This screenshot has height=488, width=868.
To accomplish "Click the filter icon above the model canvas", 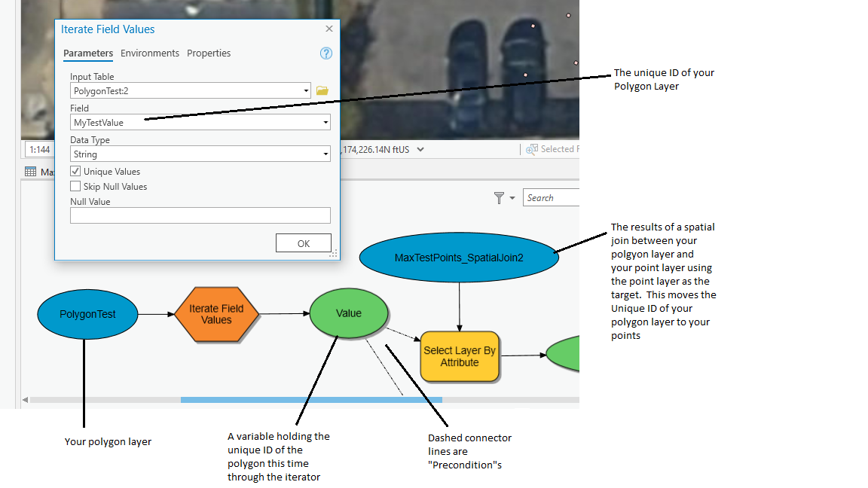I will click(500, 197).
